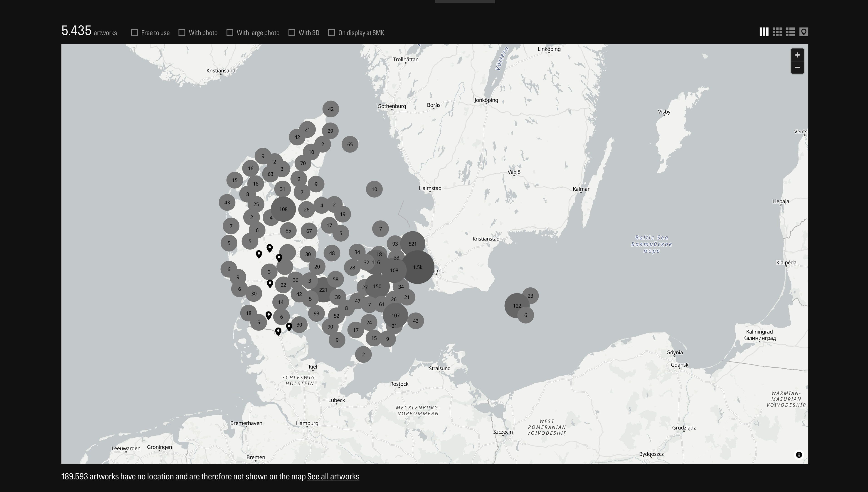Zoom out the map with minus button

click(x=797, y=68)
